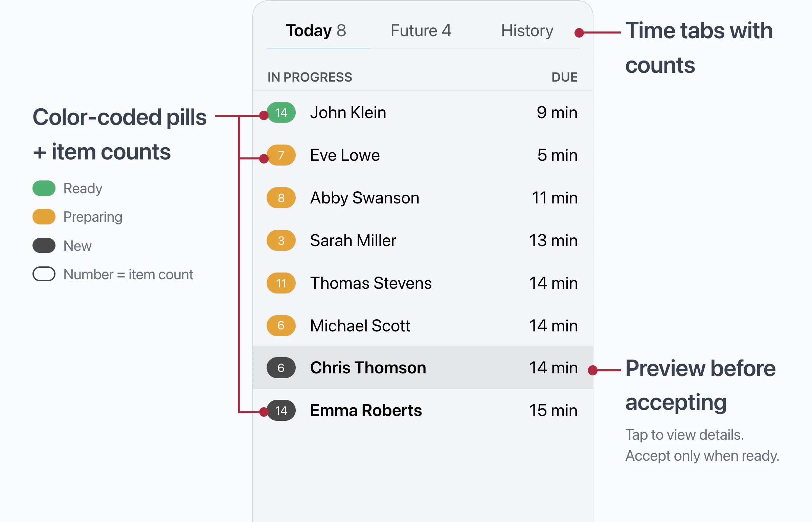812x522 pixels.
Task: Click the DUE column header
Action: pyautogui.click(x=564, y=77)
